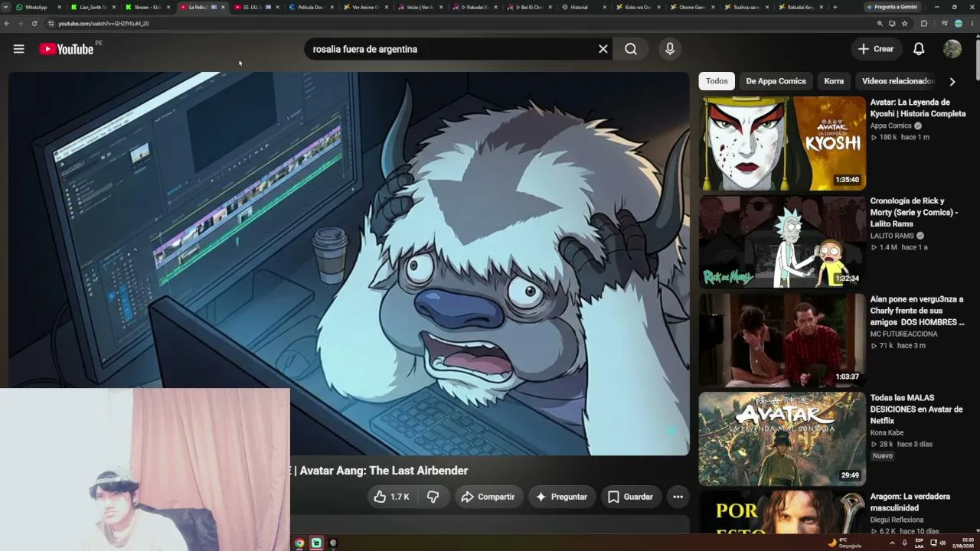Open the green app icon in taskbar

click(x=316, y=543)
